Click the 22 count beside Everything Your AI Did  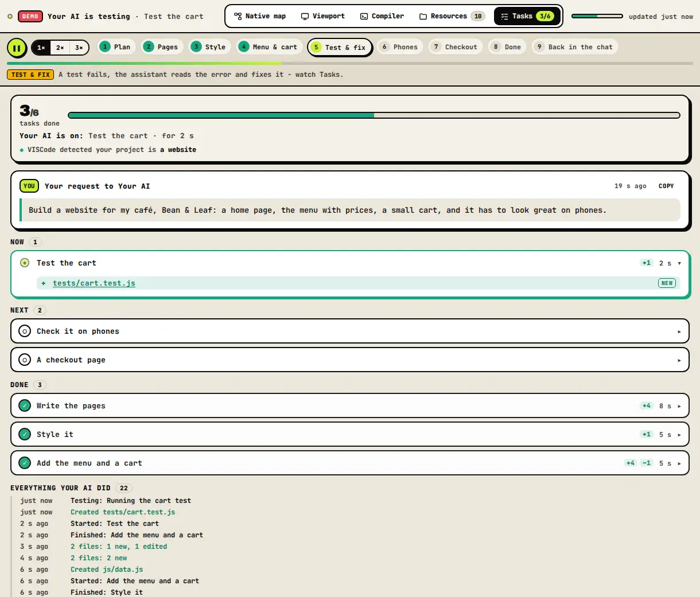pos(124,488)
